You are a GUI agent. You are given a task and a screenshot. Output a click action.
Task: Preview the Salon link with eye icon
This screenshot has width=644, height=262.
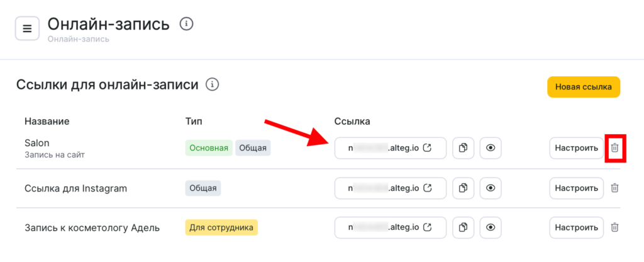(491, 149)
